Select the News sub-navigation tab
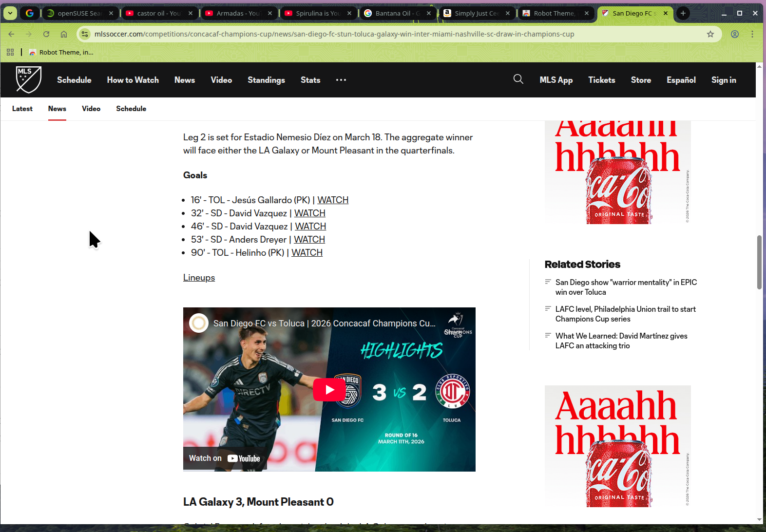Image resolution: width=766 pixels, height=532 pixels. 57,109
